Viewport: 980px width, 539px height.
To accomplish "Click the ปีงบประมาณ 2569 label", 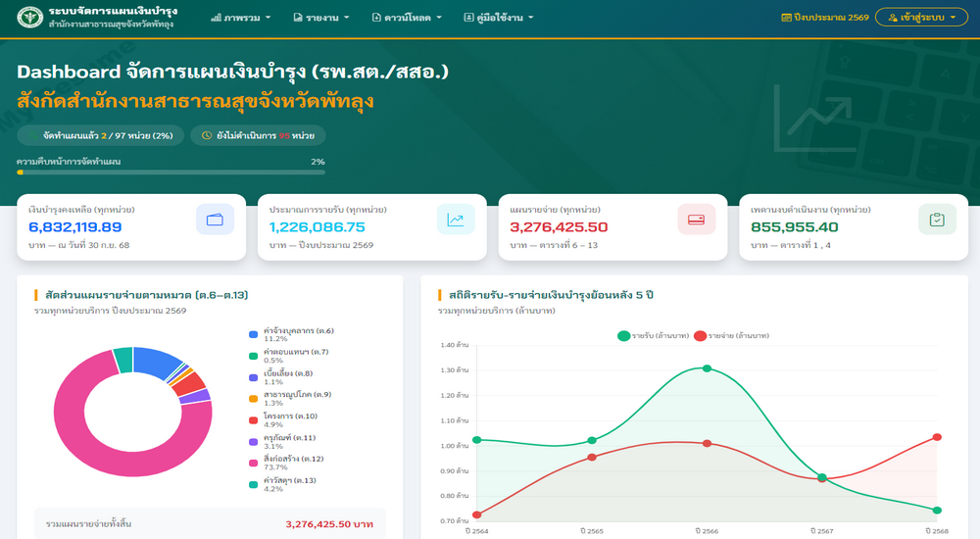I will [x=831, y=18].
